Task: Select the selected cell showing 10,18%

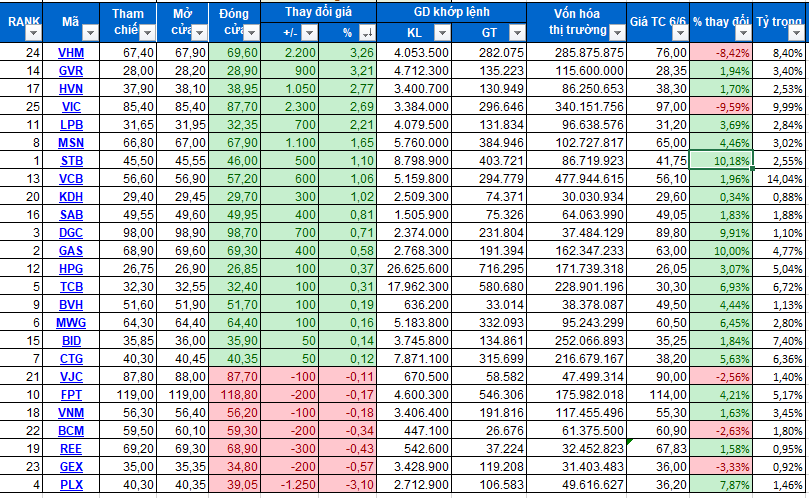Action: (721, 160)
